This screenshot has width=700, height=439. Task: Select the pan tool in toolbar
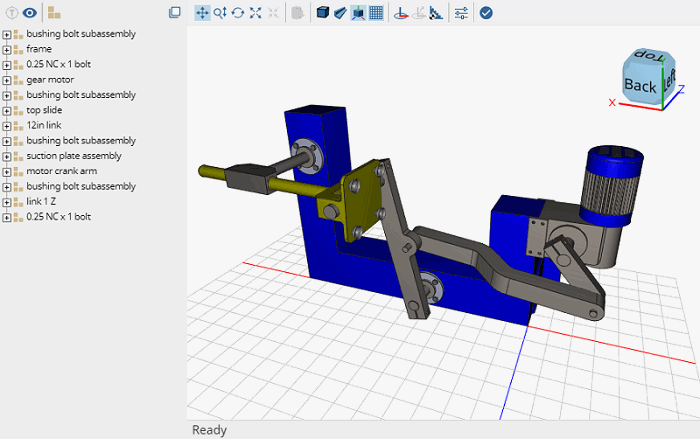point(202,13)
